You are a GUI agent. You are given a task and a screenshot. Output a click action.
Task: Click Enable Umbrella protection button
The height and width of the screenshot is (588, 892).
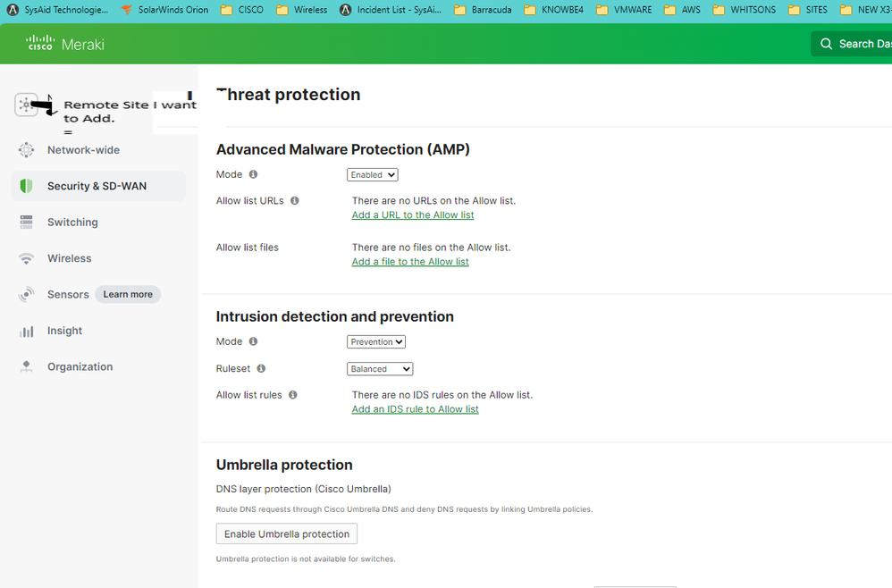pos(286,533)
